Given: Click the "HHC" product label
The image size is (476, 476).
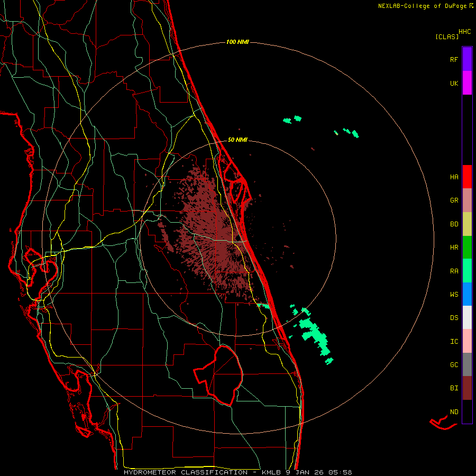Looking at the screenshot, I should (x=465, y=31).
